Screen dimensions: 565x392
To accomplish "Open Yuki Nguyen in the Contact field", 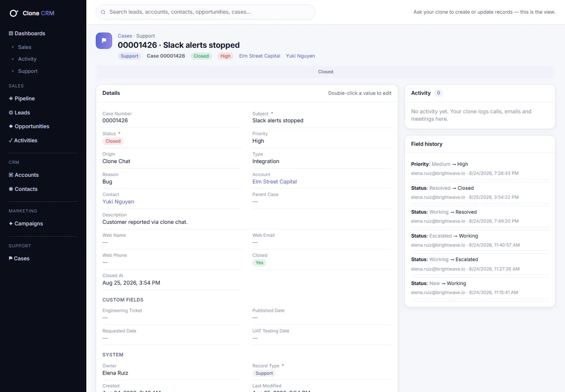I will point(118,202).
